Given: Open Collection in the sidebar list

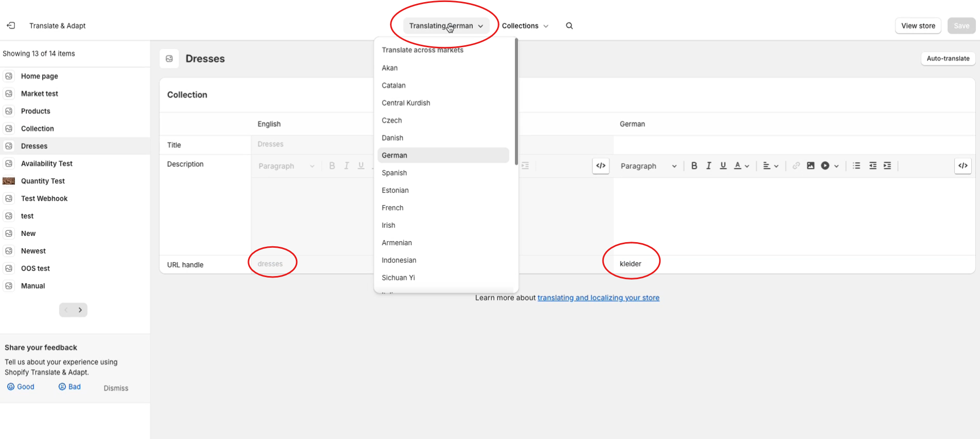Looking at the screenshot, I should coord(75,129).
